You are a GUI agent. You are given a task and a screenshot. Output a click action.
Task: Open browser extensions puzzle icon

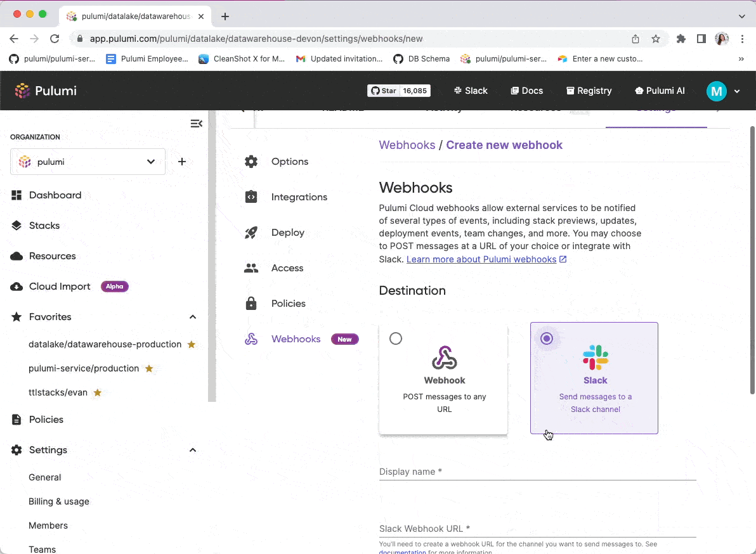[681, 39]
